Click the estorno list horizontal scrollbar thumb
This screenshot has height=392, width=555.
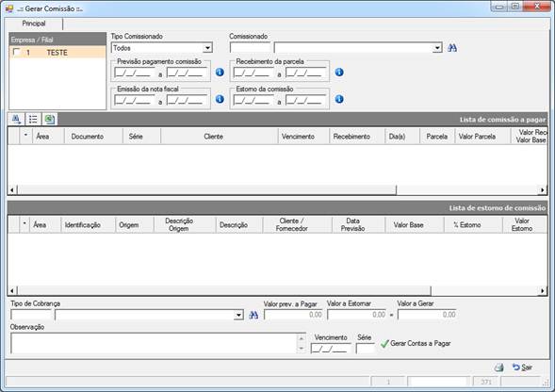[x=224, y=291]
